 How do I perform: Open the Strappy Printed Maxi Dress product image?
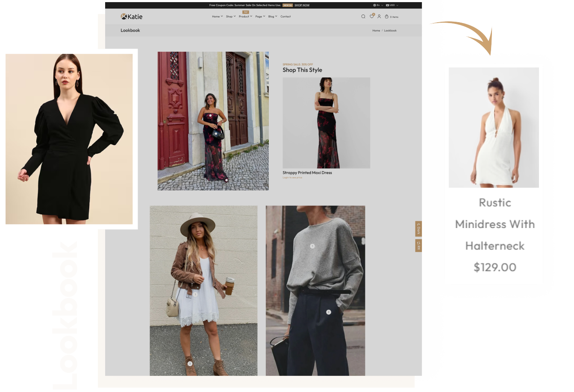[x=326, y=123]
